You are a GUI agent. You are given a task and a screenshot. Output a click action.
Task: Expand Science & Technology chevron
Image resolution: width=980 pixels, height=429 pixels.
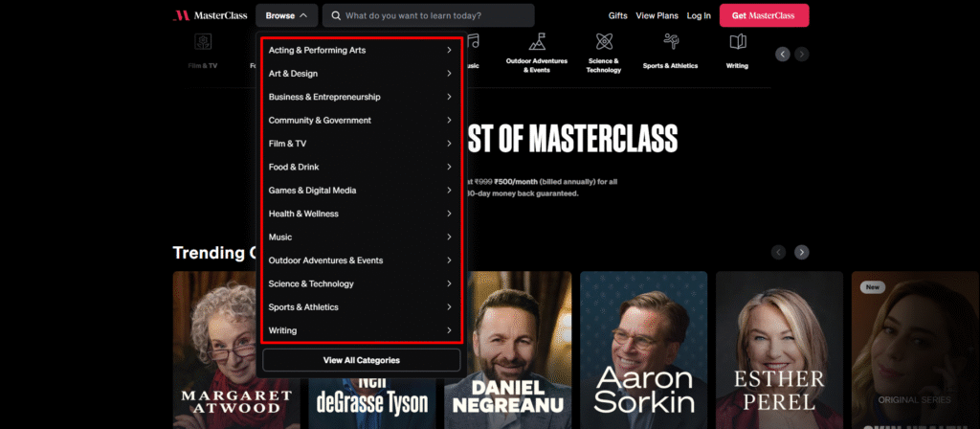point(449,283)
